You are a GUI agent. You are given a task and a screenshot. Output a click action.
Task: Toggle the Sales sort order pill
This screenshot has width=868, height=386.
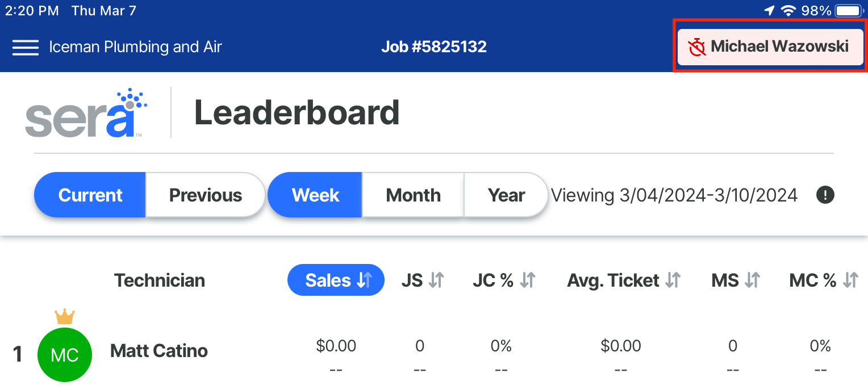coord(336,280)
